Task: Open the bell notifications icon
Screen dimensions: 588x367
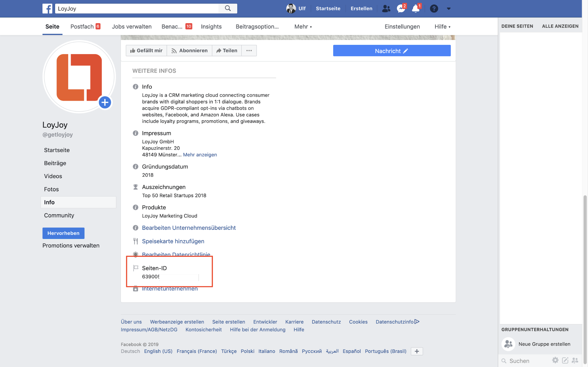Action: [x=416, y=9]
